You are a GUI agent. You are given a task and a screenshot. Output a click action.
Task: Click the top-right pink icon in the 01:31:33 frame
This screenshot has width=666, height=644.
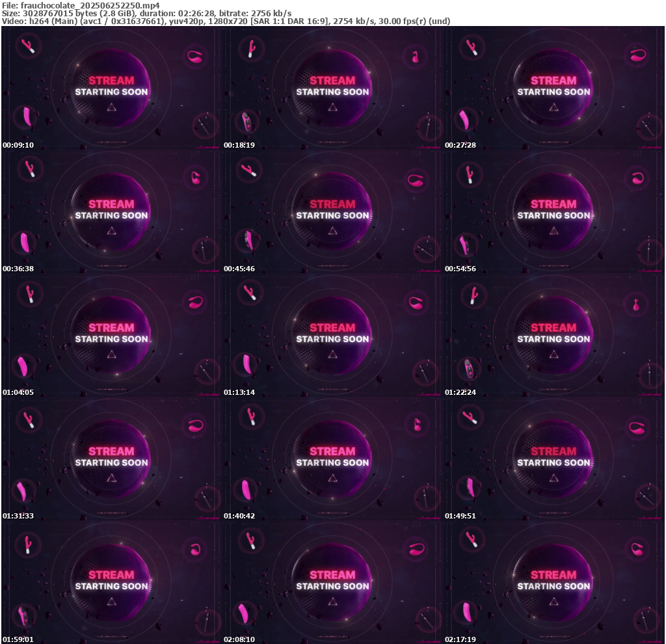coord(194,426)
